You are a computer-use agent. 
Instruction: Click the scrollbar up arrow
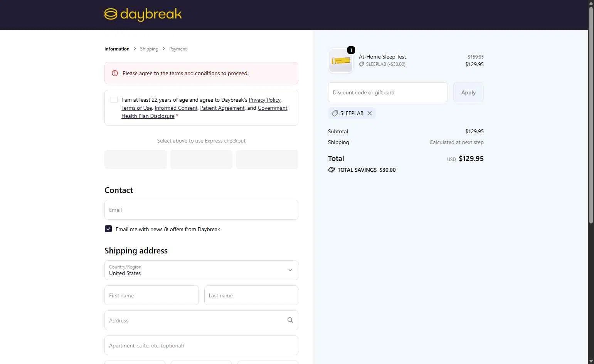coord(591,3)
